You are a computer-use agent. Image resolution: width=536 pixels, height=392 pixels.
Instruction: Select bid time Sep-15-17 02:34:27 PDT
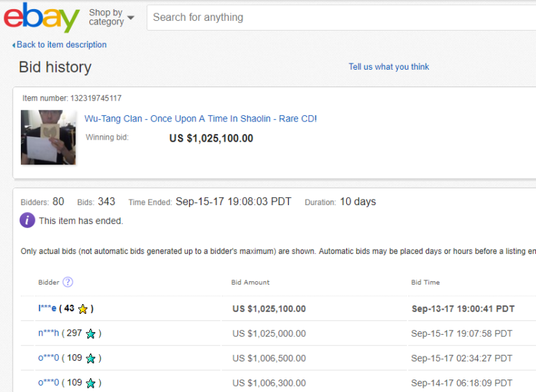[461, 358]
